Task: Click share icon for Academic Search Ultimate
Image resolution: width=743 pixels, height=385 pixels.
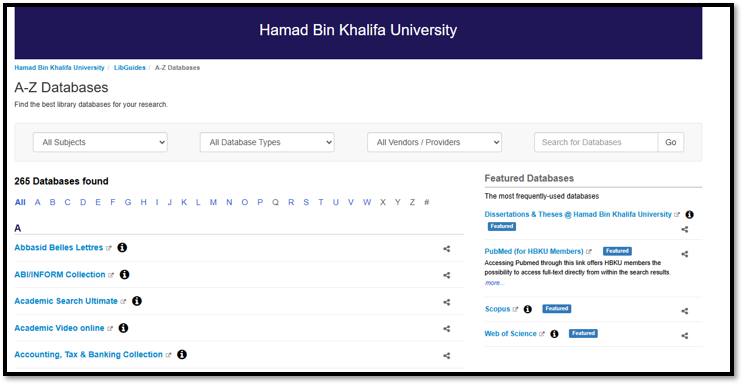Action: click(446, 302)
